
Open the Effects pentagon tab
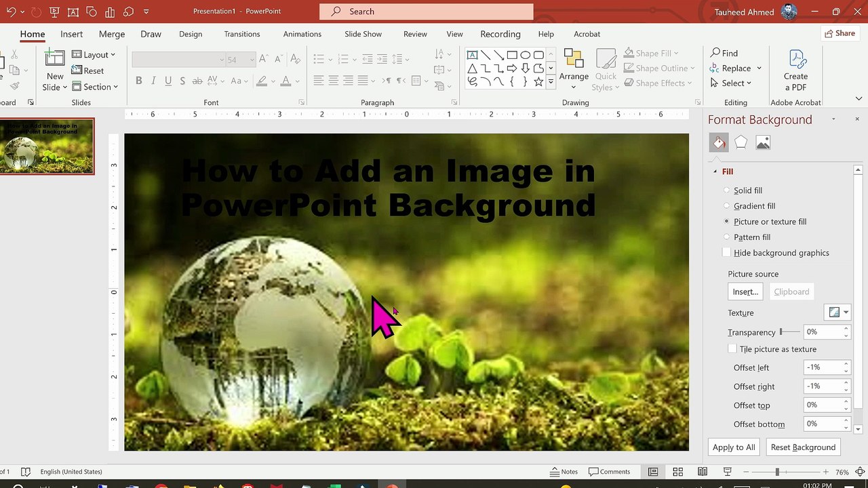point(741,142)
